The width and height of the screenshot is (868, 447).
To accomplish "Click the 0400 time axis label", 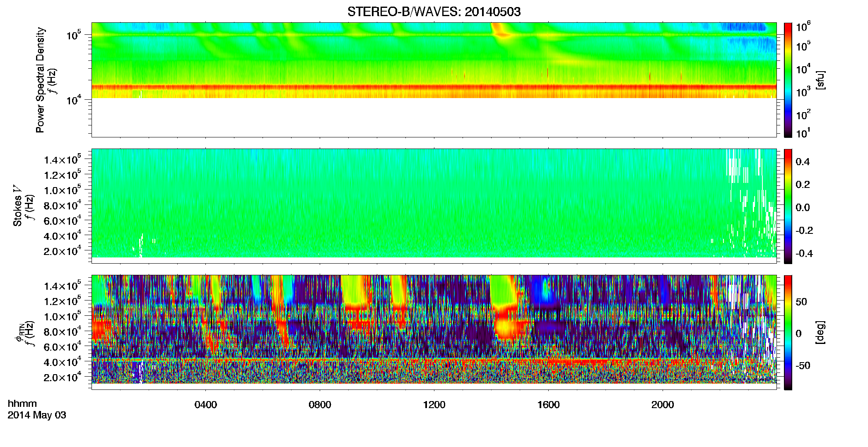I will coord(206,405).
